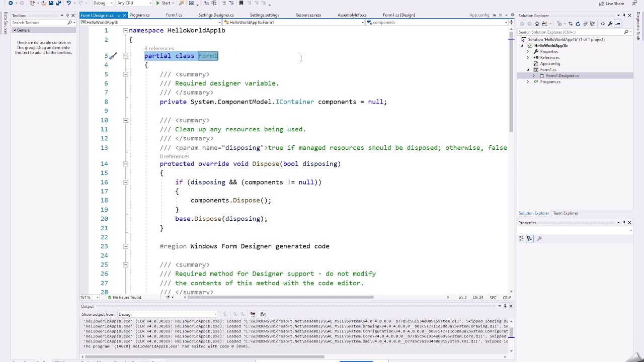
Task: Click the editor tab settings gear icon
Action: (512, 15)
